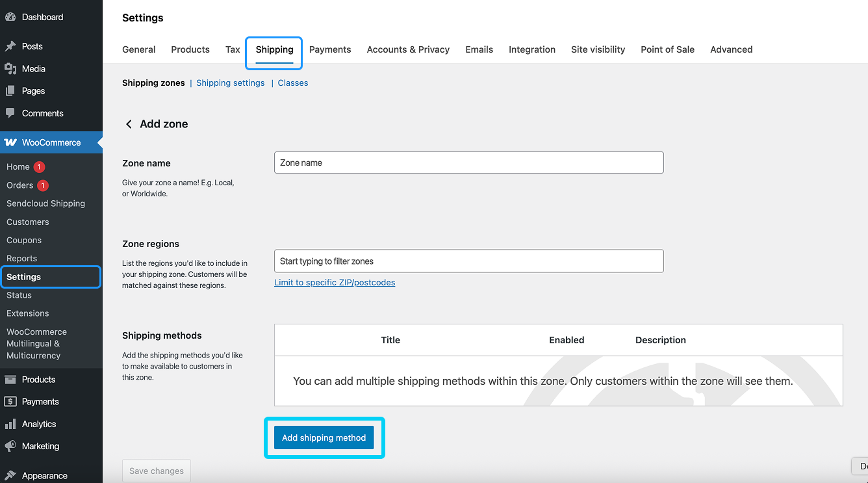Click the Appearance paintbrush icon

pyautogui.click(x=10, y=476)
